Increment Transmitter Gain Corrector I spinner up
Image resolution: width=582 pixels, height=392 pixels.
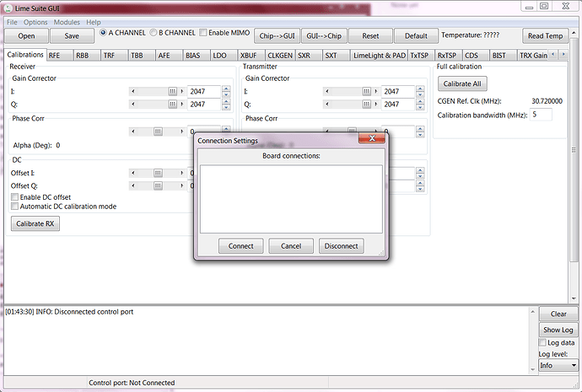(420, 89)
